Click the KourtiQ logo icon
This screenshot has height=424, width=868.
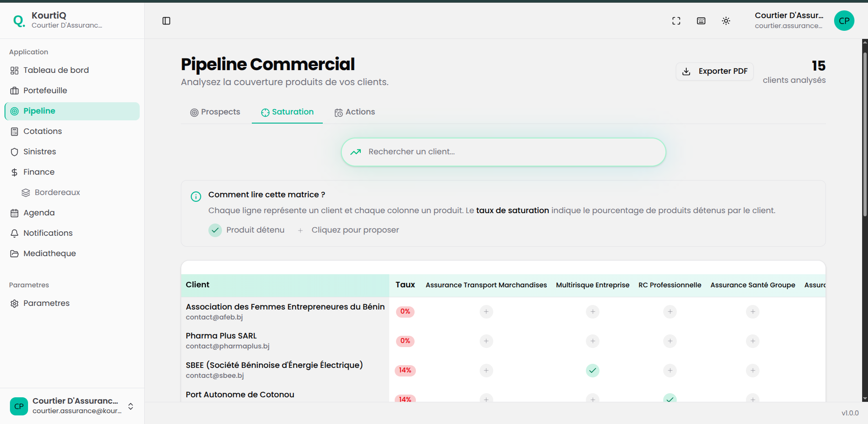tap(19, 21)
